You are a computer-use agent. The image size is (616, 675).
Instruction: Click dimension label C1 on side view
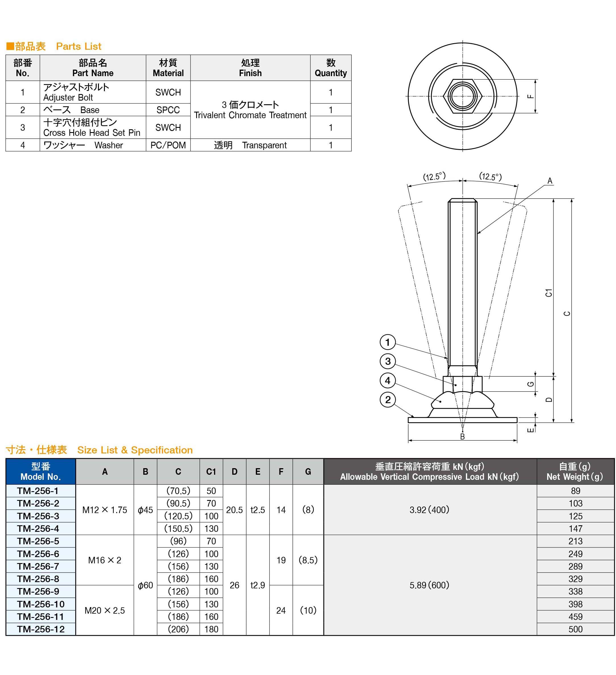(549, 293)
